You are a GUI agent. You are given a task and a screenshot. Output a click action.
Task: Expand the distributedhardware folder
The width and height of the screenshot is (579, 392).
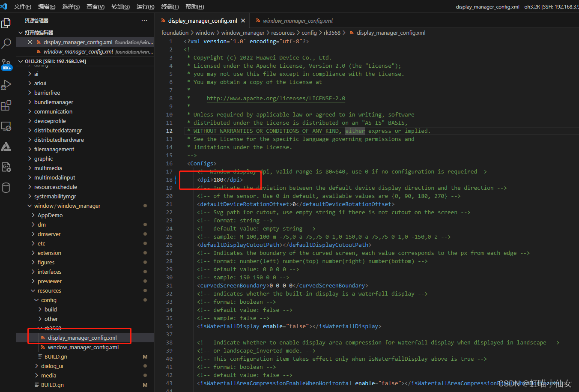(59, 140)
